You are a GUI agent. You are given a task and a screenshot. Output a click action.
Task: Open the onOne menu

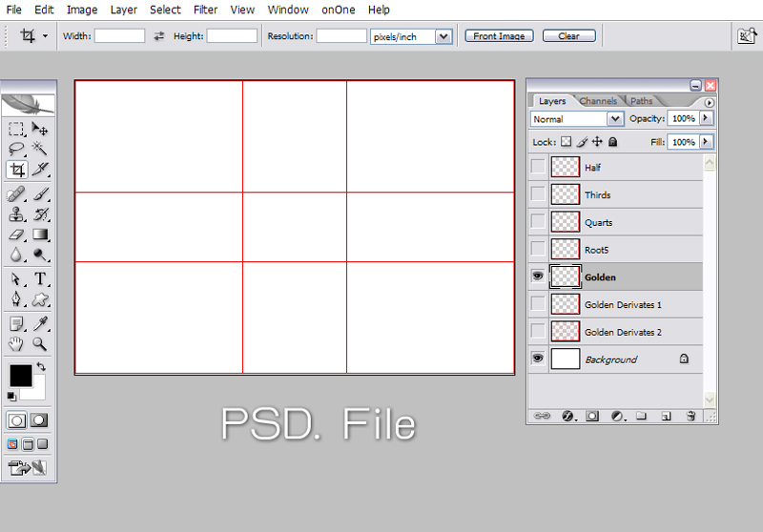point(339,10)
